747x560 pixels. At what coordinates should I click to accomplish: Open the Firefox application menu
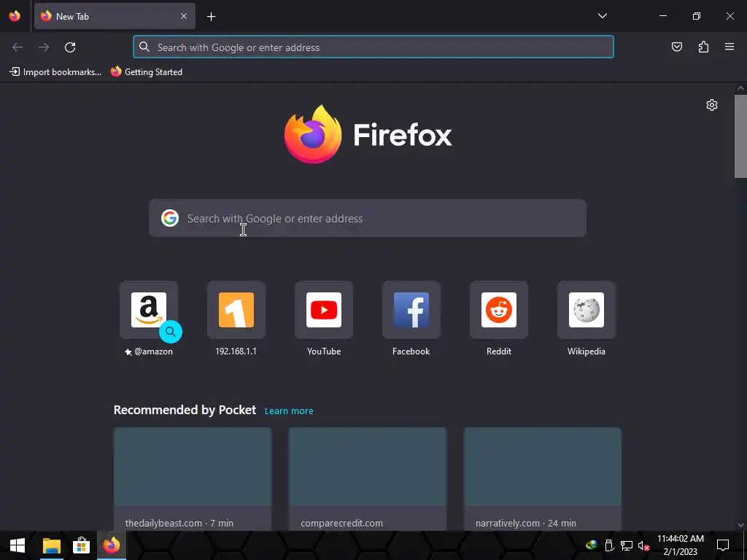click(729, 47)
